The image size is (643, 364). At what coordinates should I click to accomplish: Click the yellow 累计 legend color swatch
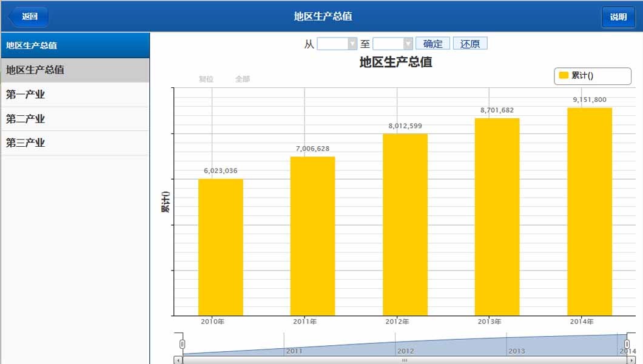point(562,75)
